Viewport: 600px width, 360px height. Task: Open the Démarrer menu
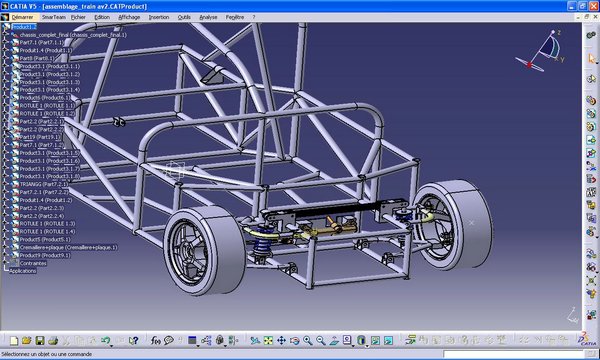coord(22,17)
